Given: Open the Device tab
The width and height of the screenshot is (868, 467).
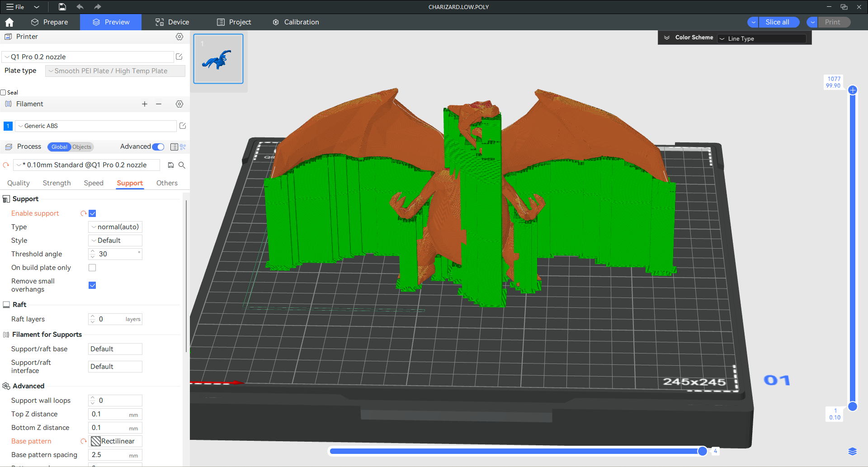Looking at the screenshot, I should point(172,22).
